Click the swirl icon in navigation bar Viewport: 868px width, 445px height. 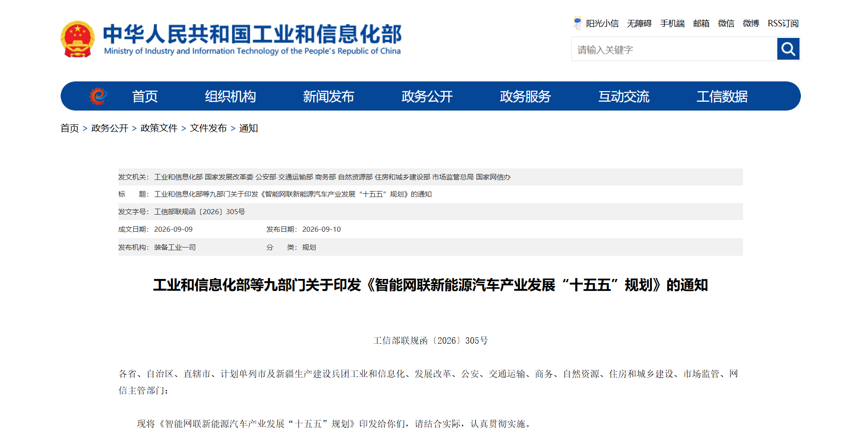tap(98, 96)
